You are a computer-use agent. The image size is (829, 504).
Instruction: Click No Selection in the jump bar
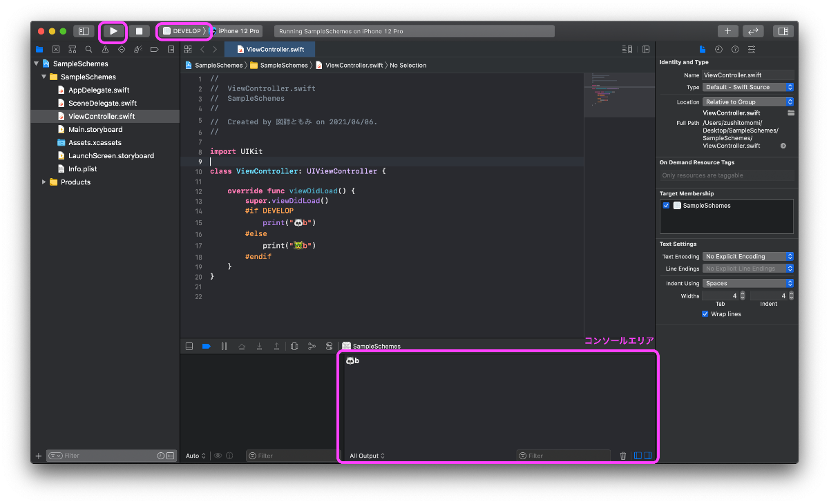click(408, 66)
